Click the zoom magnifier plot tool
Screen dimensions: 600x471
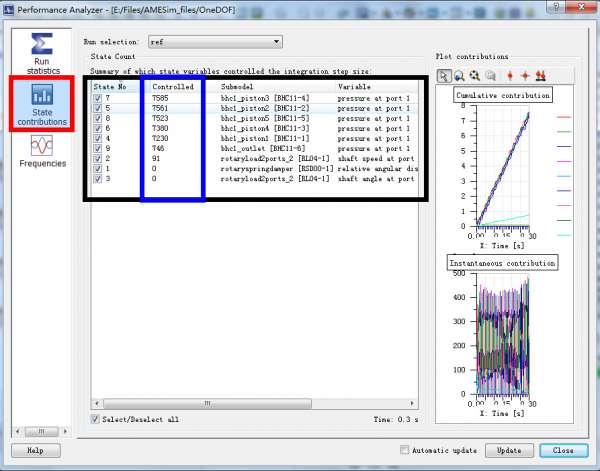tap(459, 75)
